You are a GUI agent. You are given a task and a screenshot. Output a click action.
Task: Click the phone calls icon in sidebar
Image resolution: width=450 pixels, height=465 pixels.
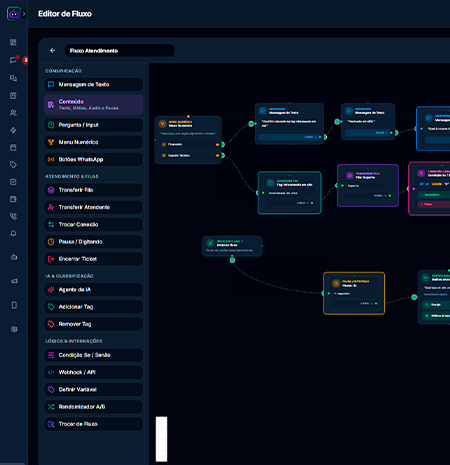13,216
